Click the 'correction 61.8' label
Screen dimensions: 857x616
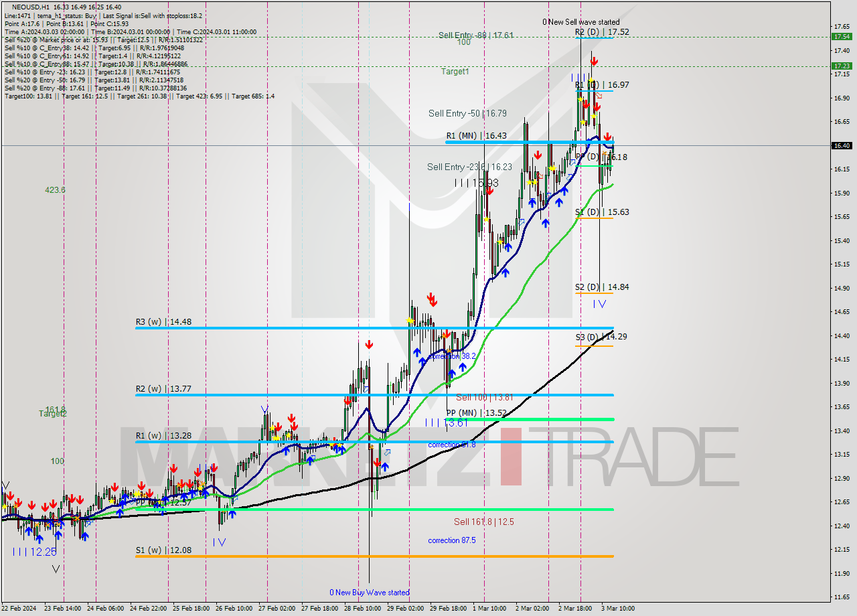click(x=452, y=445)
